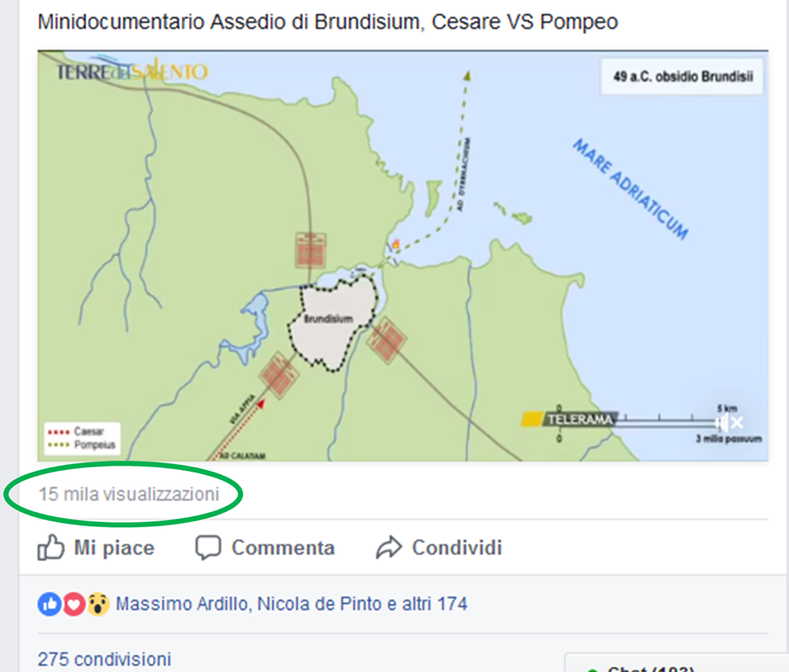The height and width of the screenshot is (672, 789).
Task: Click the Condividi share arrow icon
Action: pos(389,548)
